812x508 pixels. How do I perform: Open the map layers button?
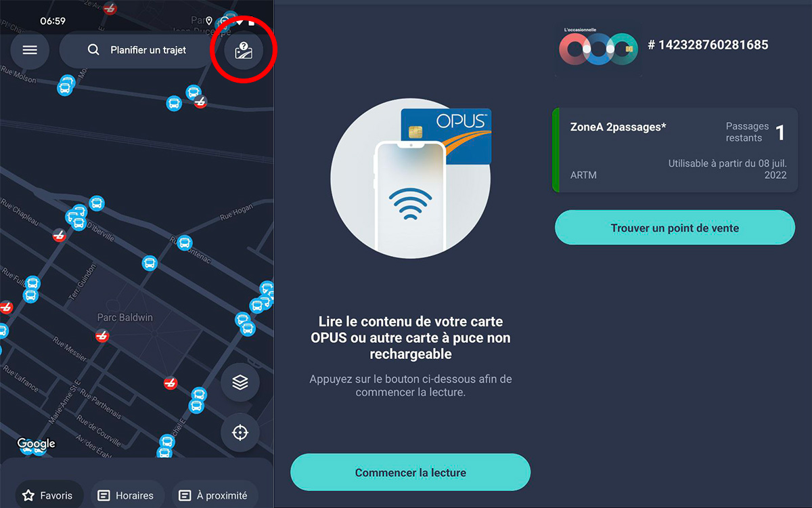coord(240,383)
